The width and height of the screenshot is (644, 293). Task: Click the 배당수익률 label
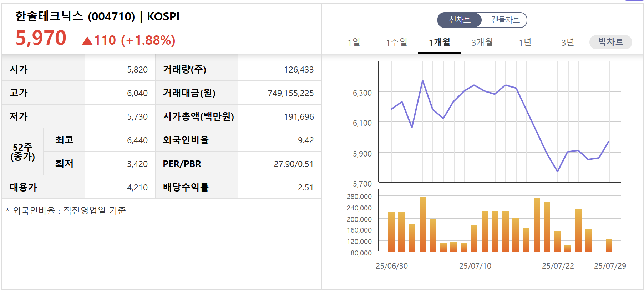point(186,187)
